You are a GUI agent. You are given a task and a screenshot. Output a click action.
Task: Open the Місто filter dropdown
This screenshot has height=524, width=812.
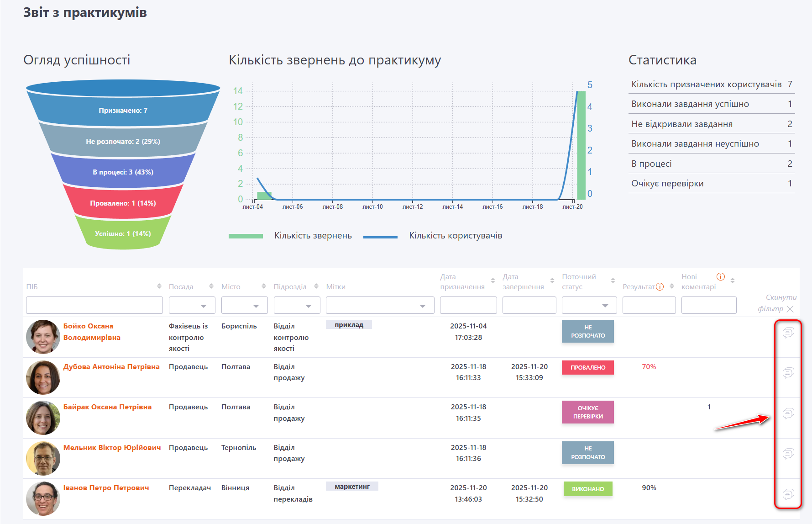[x=245, y=305]
